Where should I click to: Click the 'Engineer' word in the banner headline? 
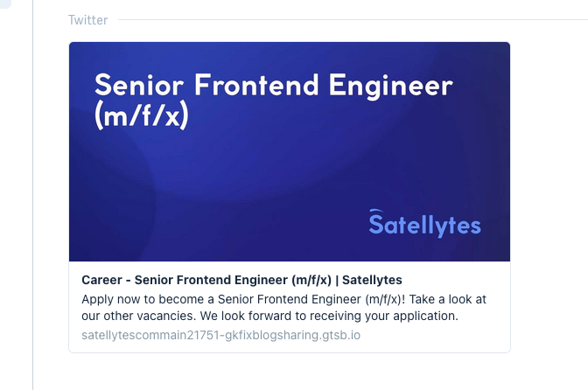(391, 87)
